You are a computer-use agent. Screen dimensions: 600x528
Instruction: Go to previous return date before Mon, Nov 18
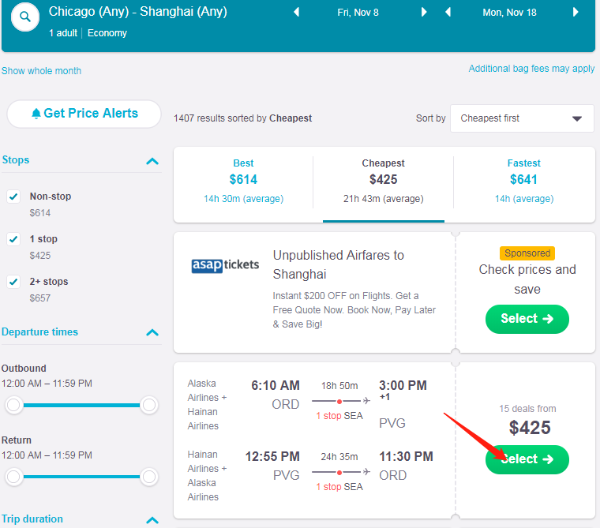(x=448, y=12)
